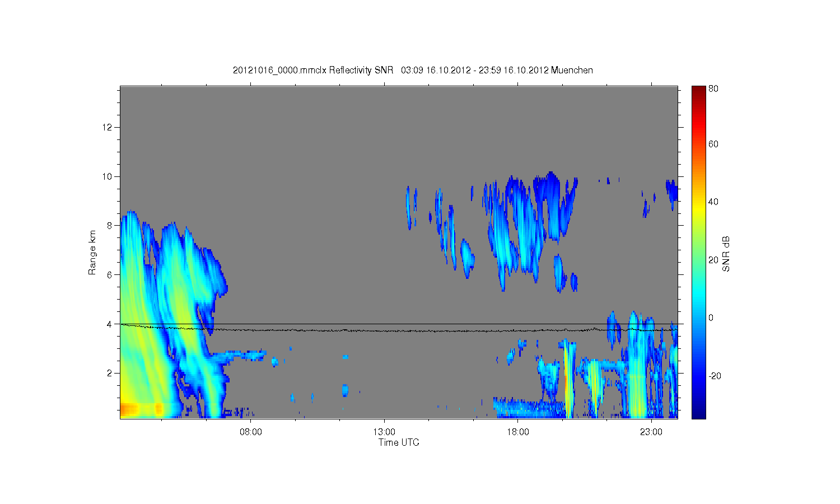This screenshot has height=504, width=840.
Task: Click the horizontal black line at 4 km
Action: [x=399, y=324]
